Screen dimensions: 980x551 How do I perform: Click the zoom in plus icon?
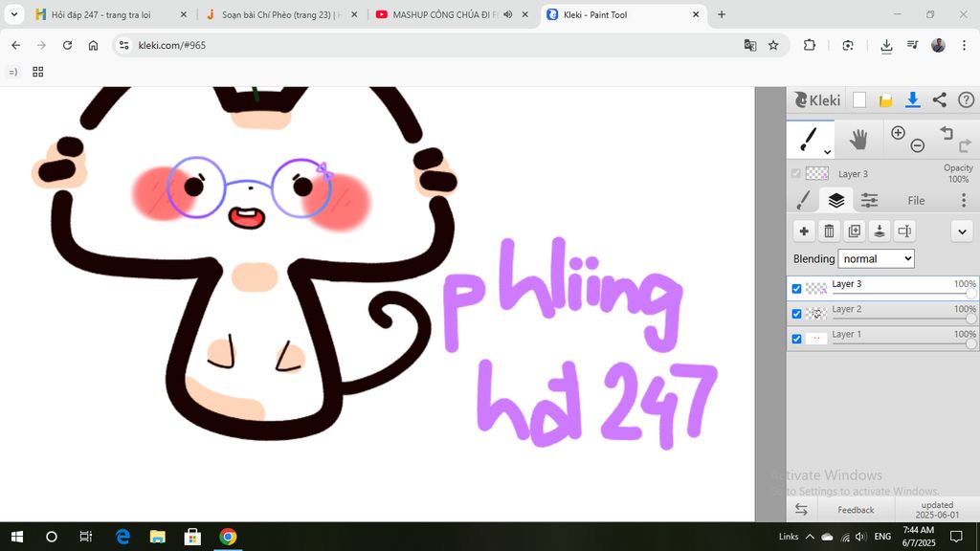[898, 133]
